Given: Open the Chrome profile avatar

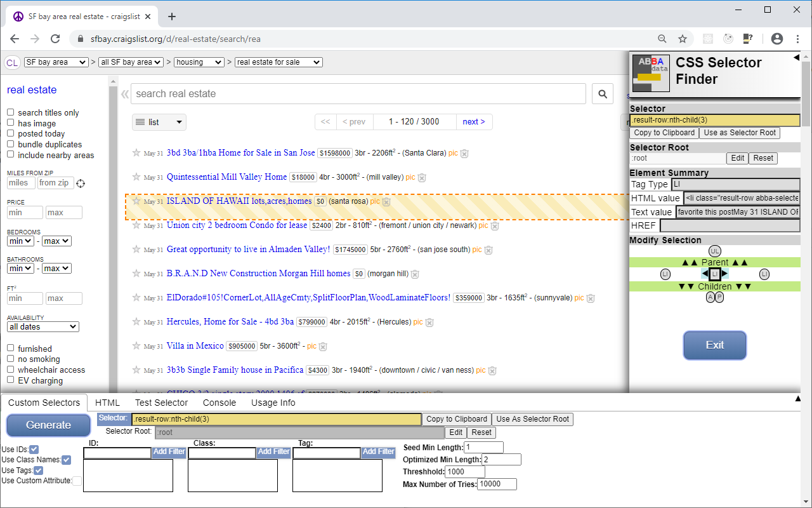Looking at the screenshot, I should [x=777, y=39].
